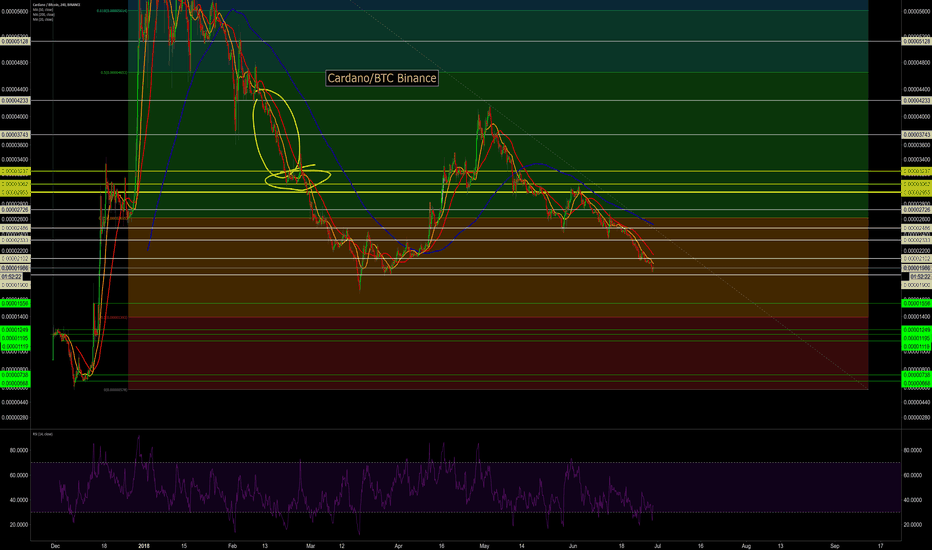932x550 pixels.
Task: Click the Jun date on time axis
Action: point(573,546)
